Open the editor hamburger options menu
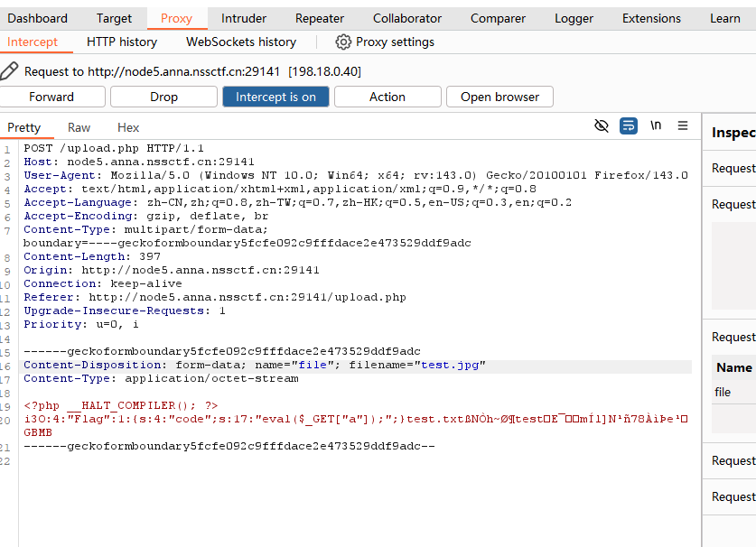 point(683,126)
